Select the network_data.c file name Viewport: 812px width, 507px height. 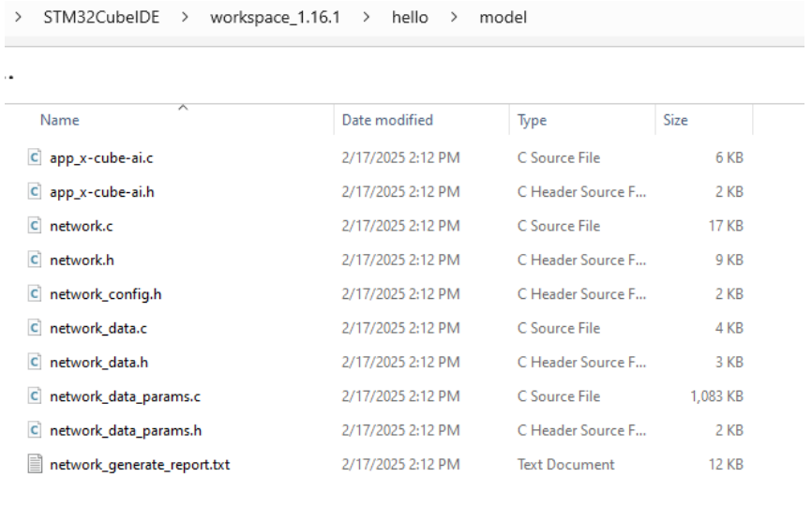[x=98, y=329]
